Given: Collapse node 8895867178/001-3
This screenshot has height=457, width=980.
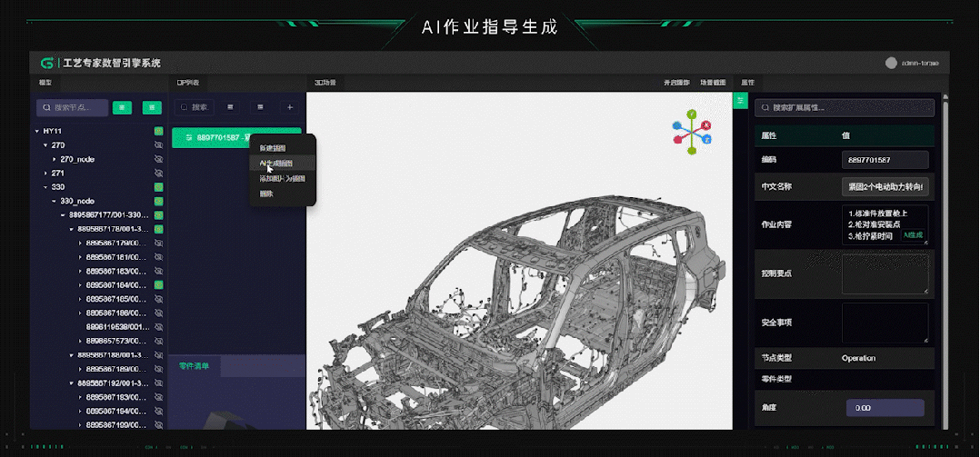Looking at the screenshot, I should click(71, 229).
